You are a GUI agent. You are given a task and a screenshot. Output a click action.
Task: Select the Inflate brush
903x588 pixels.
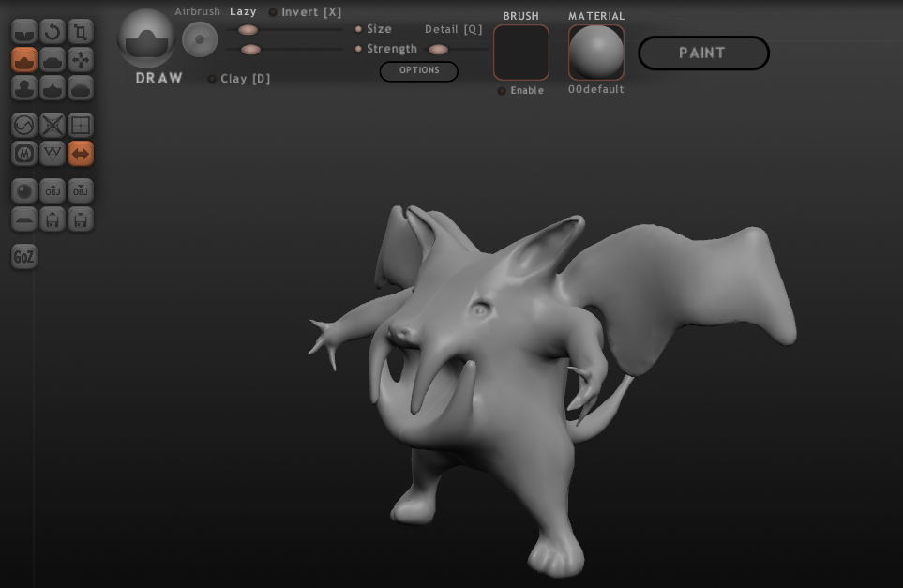click(23, 86)
